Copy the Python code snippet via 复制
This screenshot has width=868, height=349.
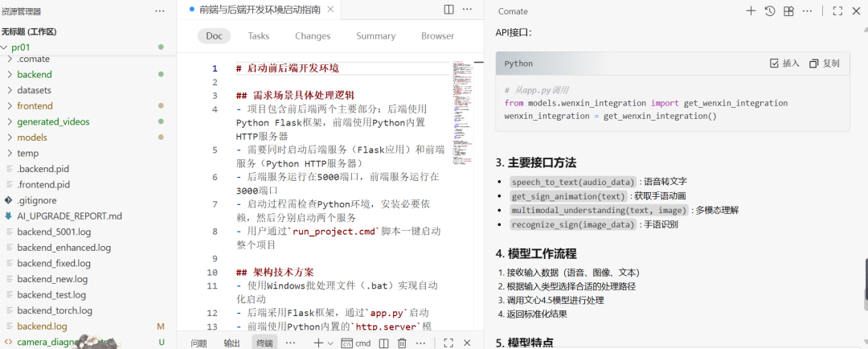(x=825, y=64)
